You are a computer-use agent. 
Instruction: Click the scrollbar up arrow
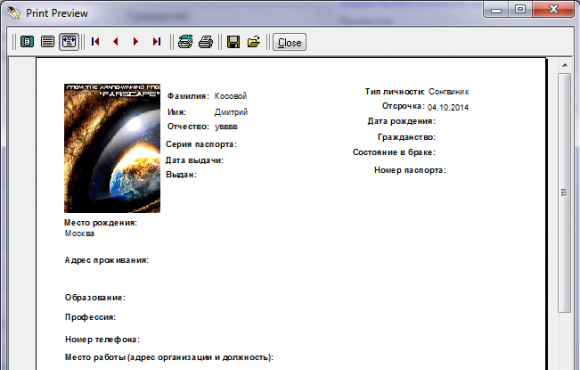point(564,65)
